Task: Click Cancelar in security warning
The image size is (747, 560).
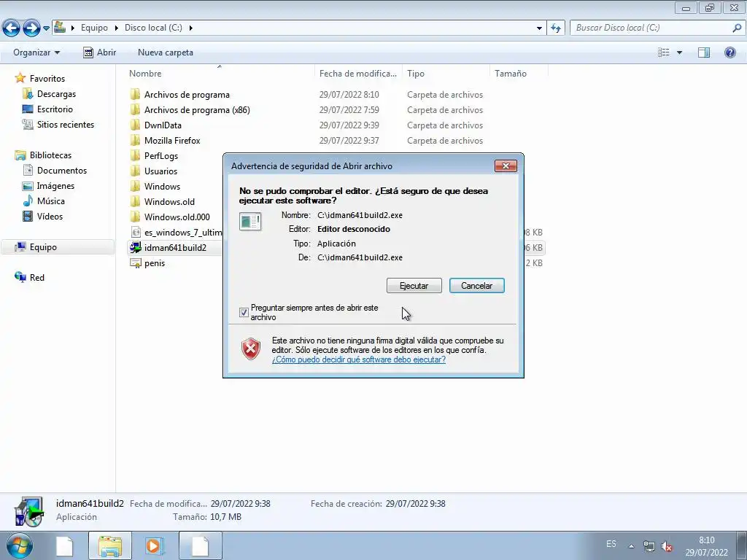Action: (x=476, y=286)
